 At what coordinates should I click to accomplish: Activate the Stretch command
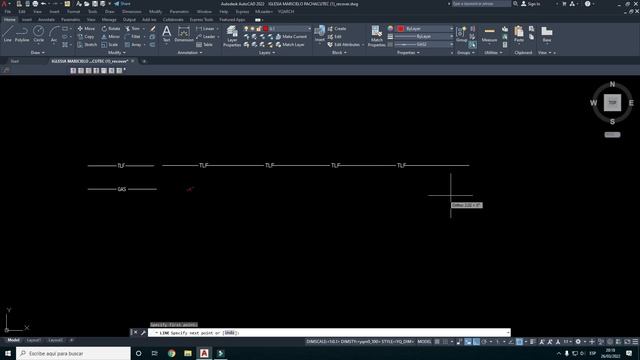pos(87,44)
